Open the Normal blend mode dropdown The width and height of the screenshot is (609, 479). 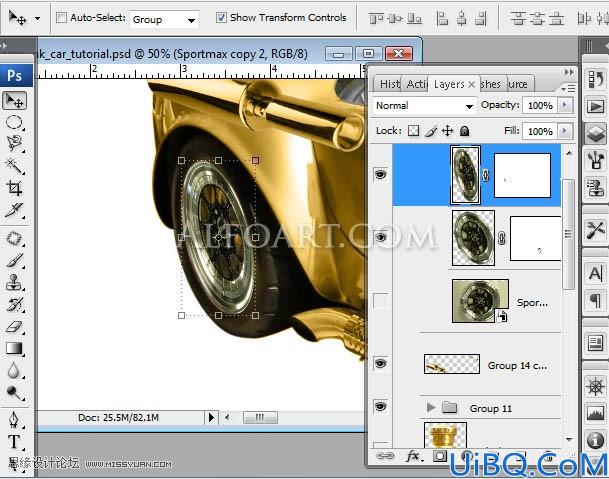pos(424,106)
